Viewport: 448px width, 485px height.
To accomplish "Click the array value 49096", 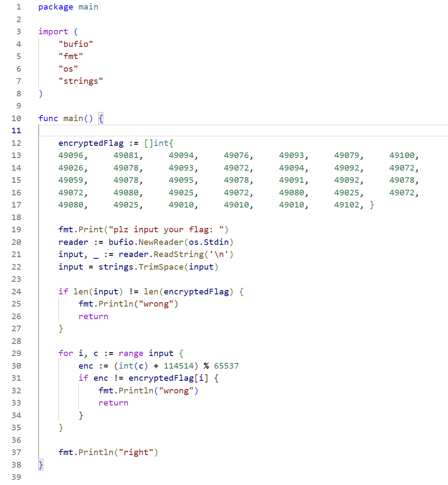I will coord(71,155).
